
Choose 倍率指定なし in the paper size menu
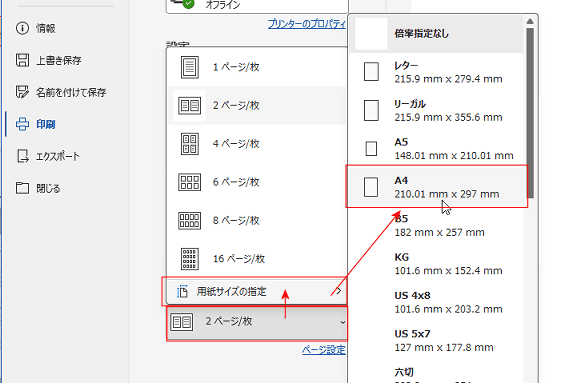click(x=436, y=34)
